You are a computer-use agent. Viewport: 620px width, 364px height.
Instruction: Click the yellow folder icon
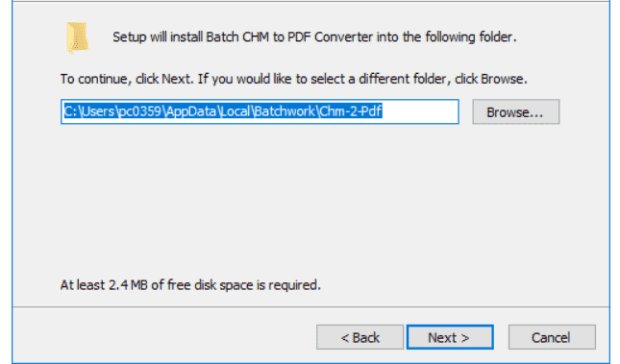click(78, 38)
